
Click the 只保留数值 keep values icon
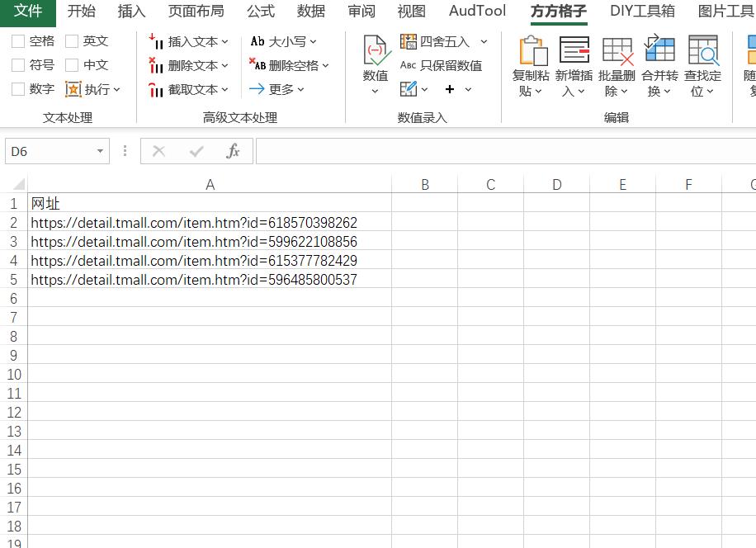pos(409,65)
